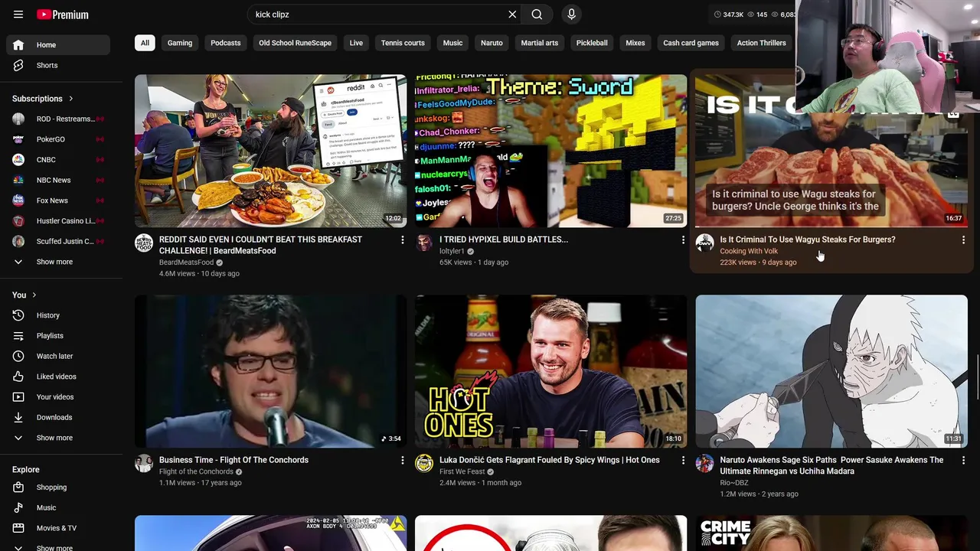Open the hamburger guide menu
The image size is (980, 551).
[x=18, y=15]
